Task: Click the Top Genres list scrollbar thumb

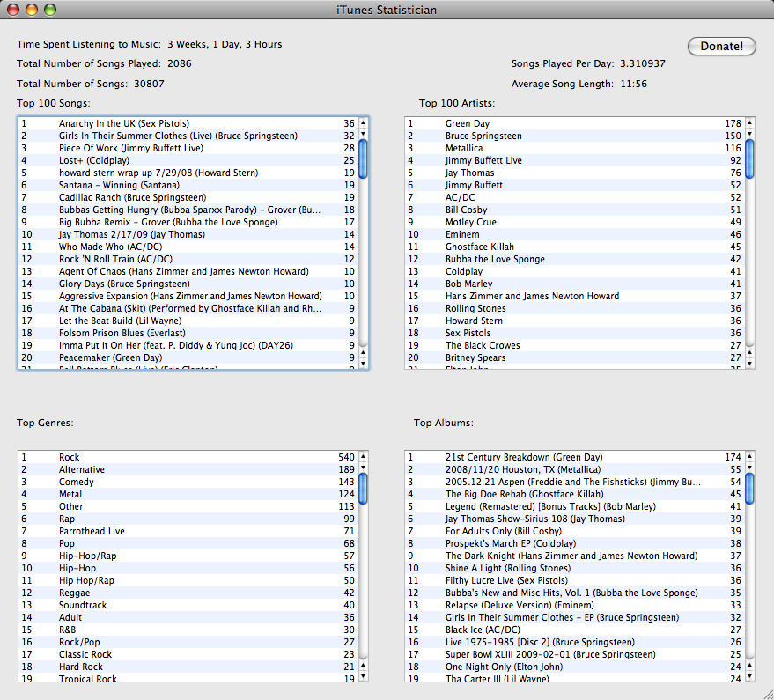Action: 364,489
